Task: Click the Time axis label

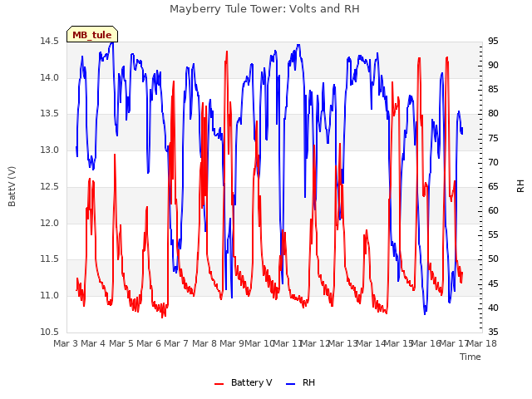Action: (x=470, y=357)
